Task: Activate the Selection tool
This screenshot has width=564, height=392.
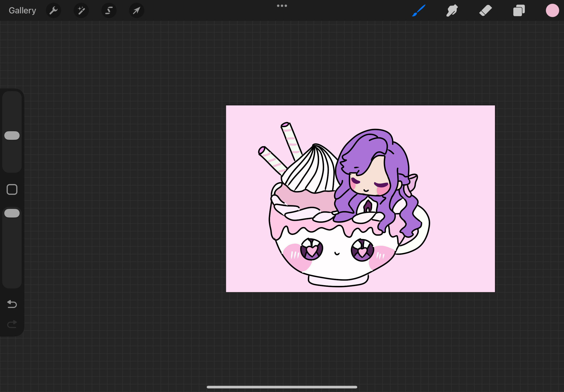Action: coord(109,11)
